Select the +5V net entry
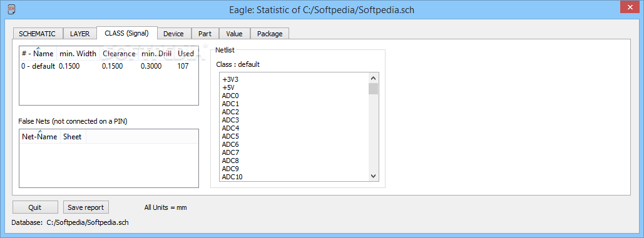Viewport: 644px width, 238px height. tap(228, 87)
